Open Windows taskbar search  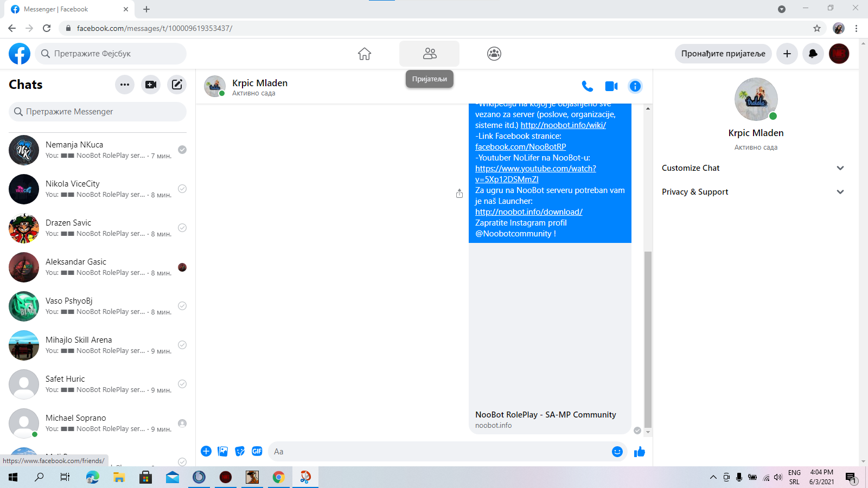39,477
